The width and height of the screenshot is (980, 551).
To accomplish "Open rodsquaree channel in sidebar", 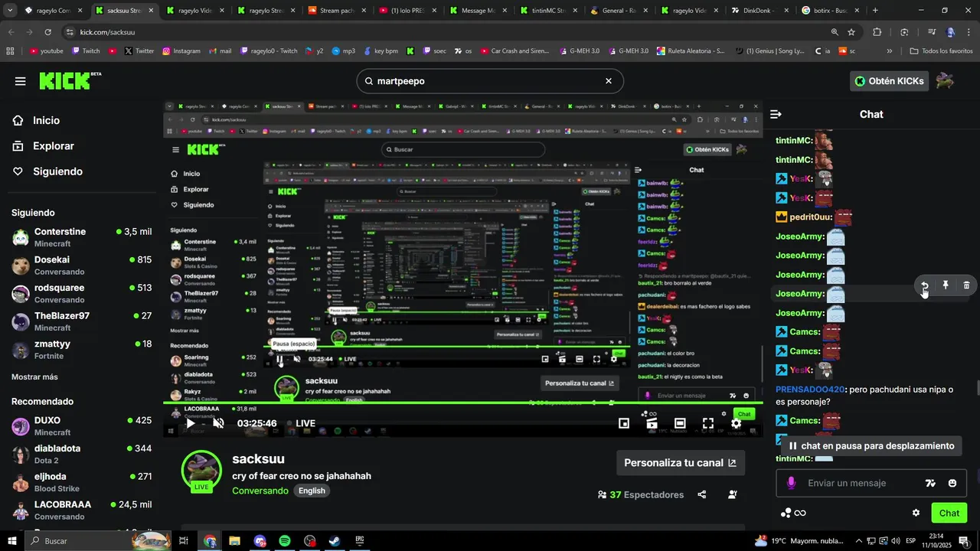I will click(81, 294).
